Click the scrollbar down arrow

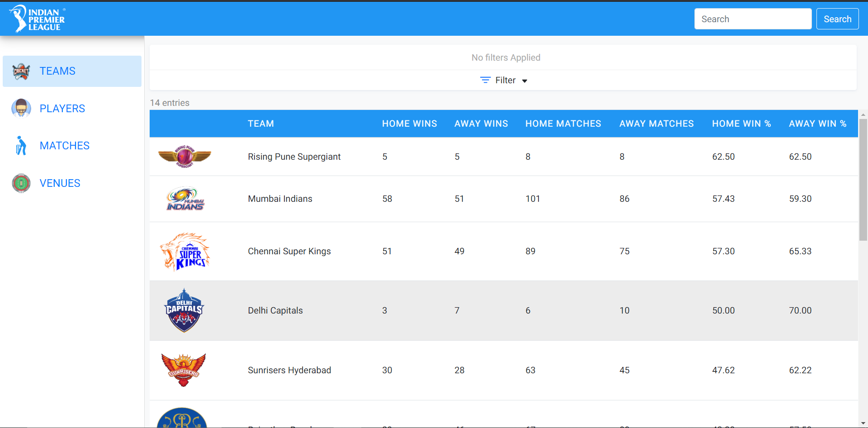point(863,423)
